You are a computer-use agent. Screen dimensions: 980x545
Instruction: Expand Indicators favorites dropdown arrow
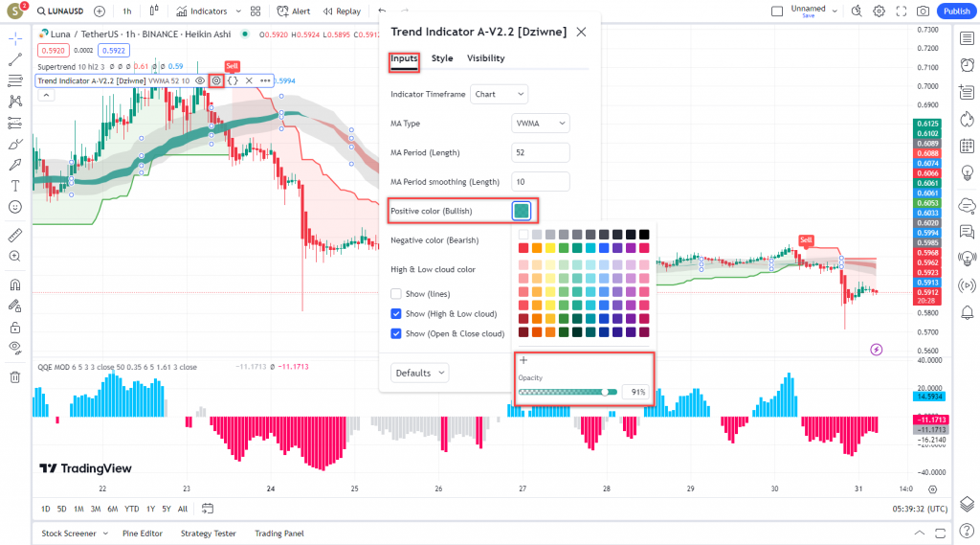tap(238, 11)
